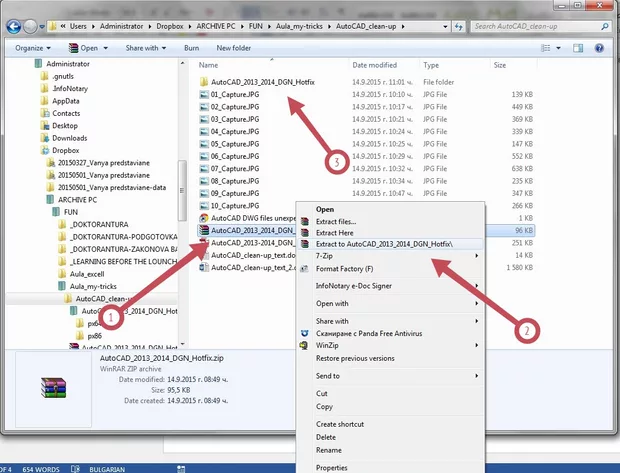
Task: Click the Dropbox folder icon in navigation tree
Action: tap(44, 150)
